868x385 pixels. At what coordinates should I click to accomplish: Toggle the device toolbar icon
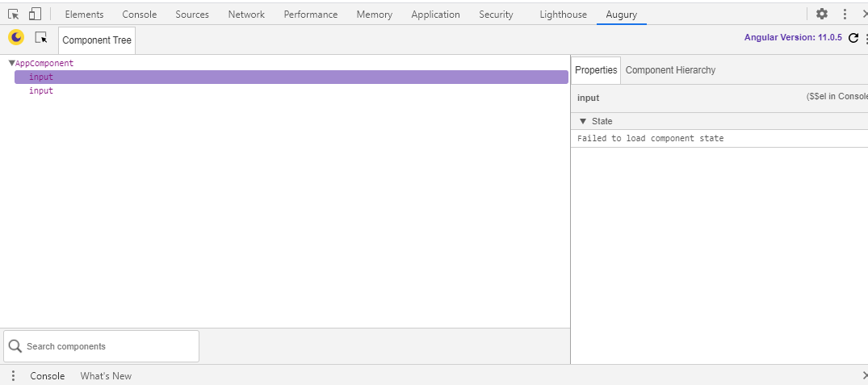[35, 14]
